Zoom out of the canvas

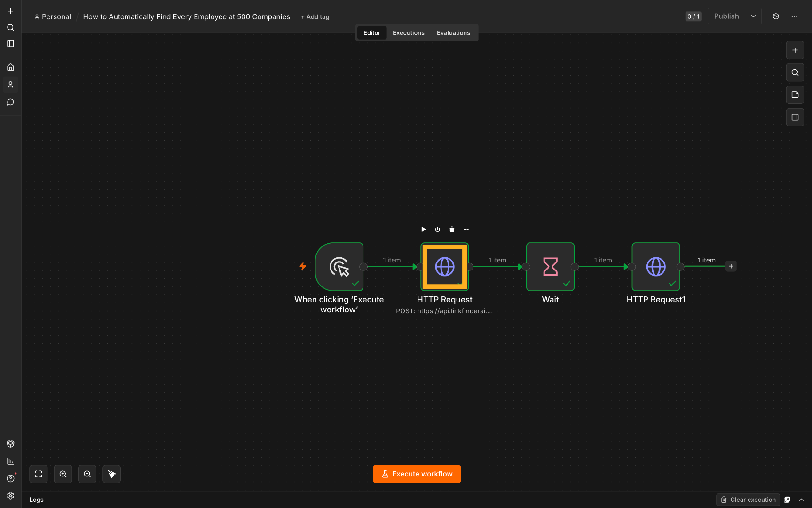87,474
